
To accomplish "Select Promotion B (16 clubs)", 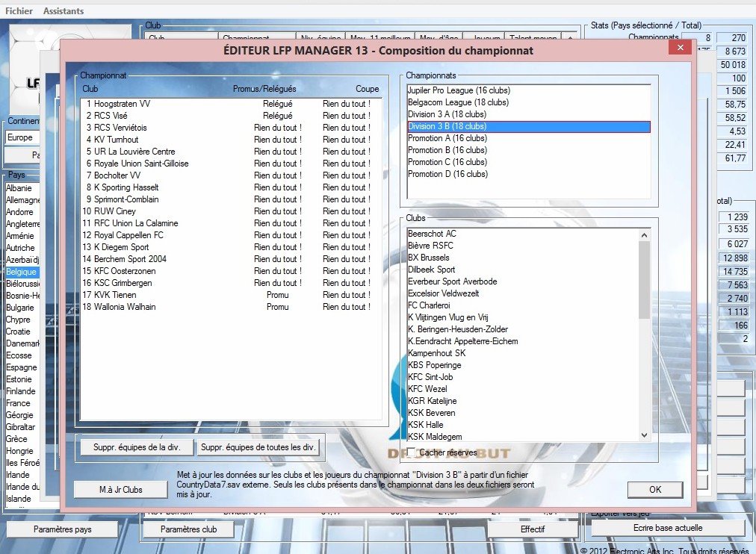I will click(x=529, y=150).
